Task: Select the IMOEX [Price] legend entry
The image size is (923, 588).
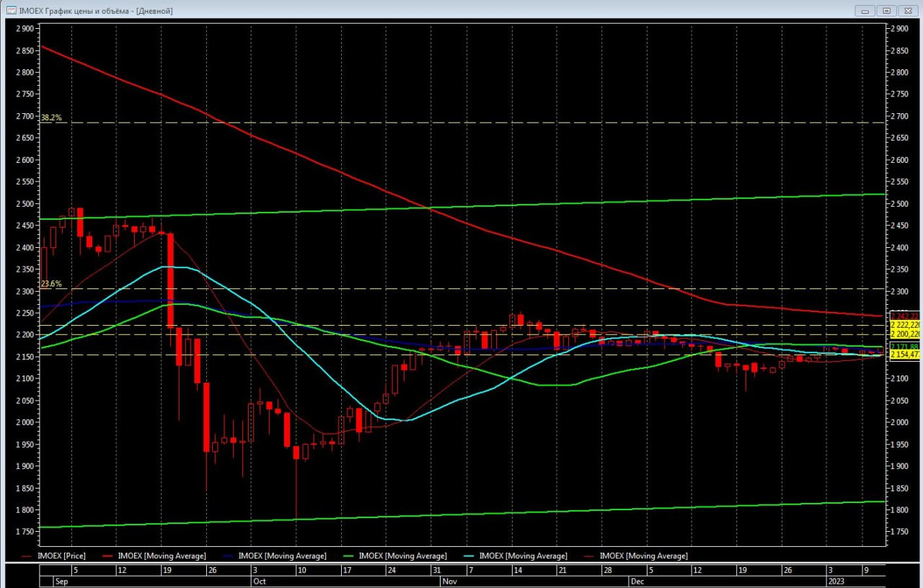Action: 65,556
